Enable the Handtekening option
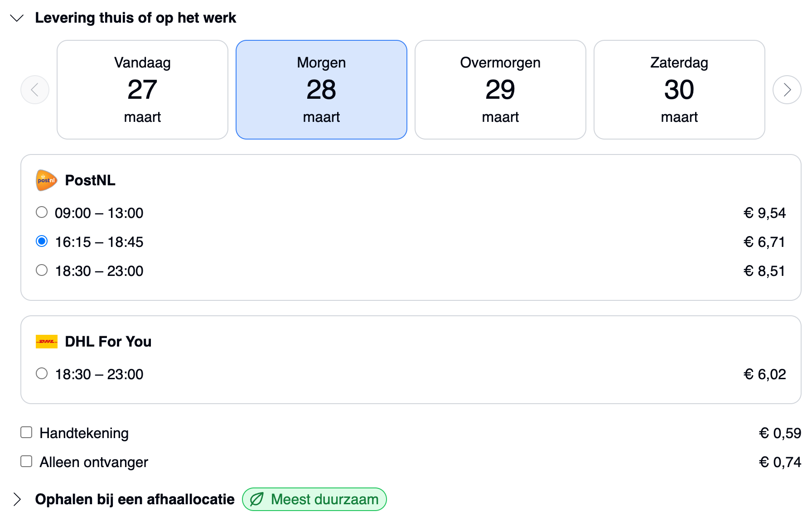Image resolution: width=812 pixels, height=521 pixels. coord(25,432)
